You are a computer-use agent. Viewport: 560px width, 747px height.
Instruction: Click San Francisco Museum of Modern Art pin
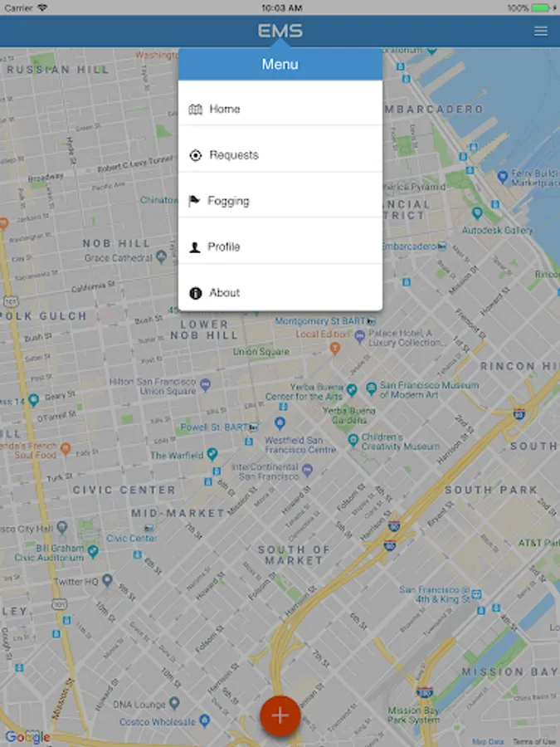[x=372, y=388]
